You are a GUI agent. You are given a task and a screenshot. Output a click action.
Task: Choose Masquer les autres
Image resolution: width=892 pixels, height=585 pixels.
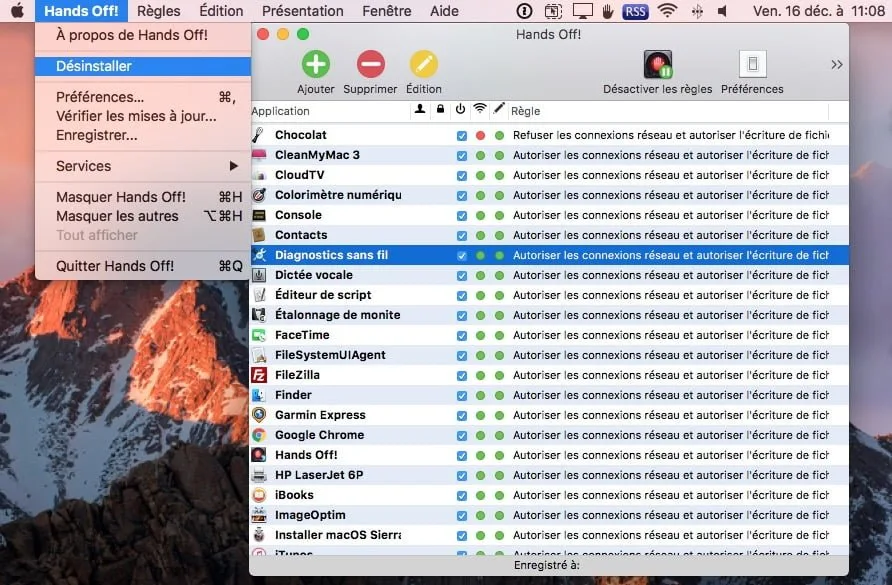point(143,216)
